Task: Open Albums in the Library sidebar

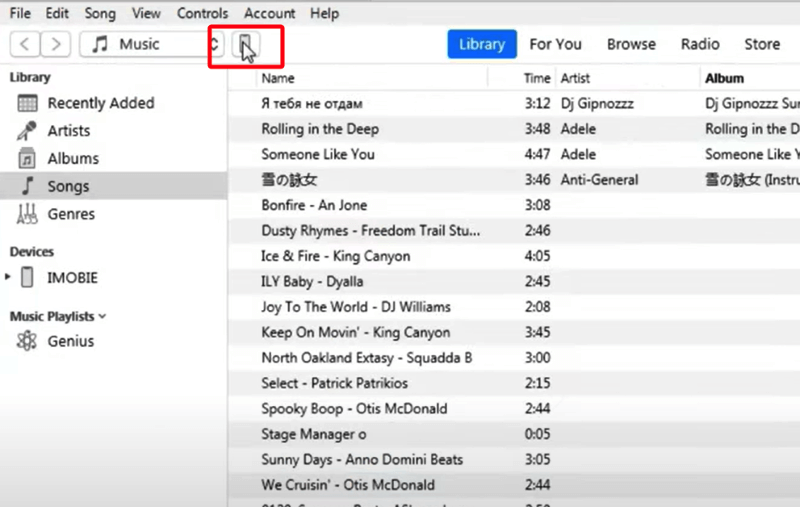Action: (72, 158)
